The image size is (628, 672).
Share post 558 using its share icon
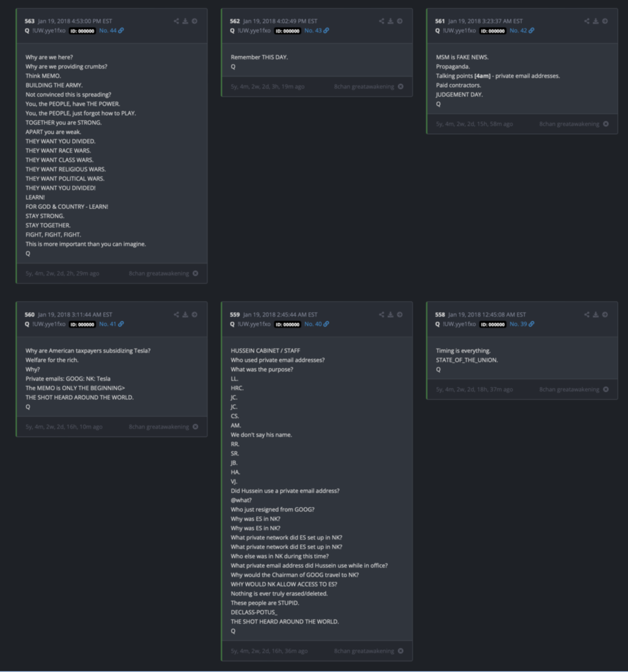point(587,315)
